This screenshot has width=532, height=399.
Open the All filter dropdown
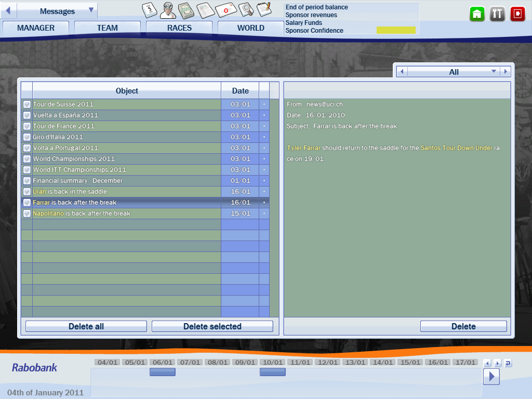pos(494,72)
